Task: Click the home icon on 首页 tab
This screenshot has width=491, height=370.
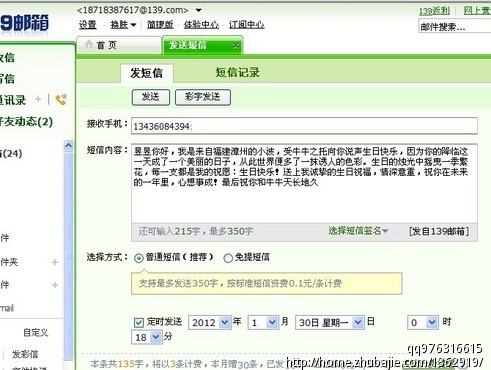Action: tap(89, 44)
